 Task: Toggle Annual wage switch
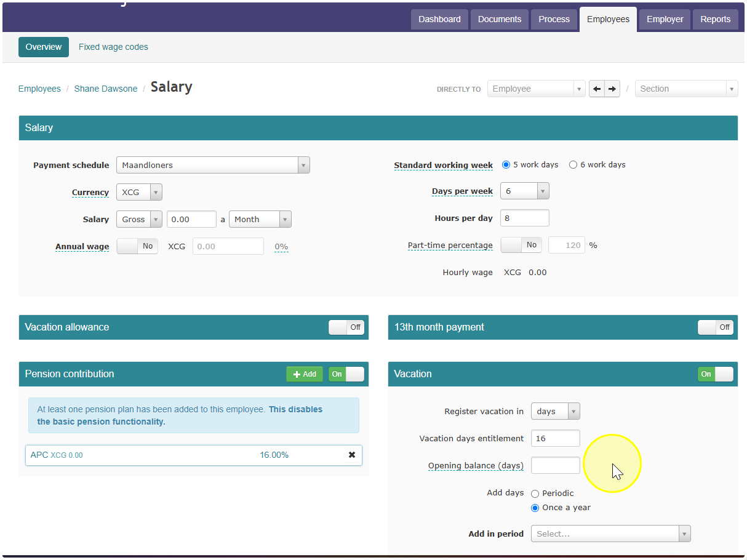(x=137, y=246)
